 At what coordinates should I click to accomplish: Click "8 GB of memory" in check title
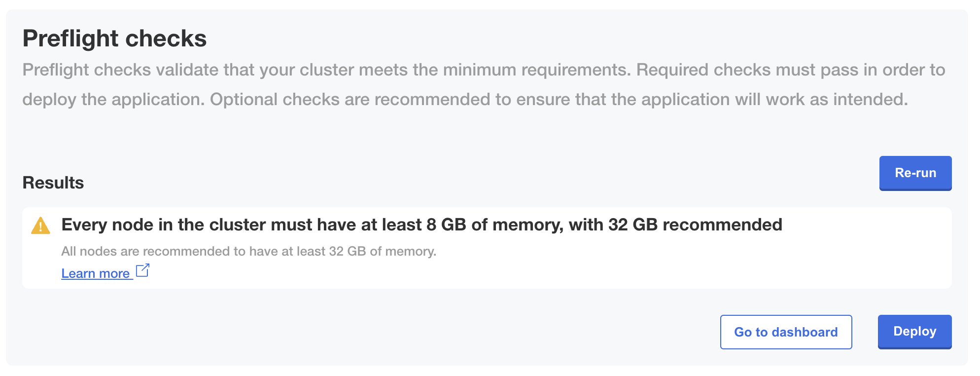point(494,225)
